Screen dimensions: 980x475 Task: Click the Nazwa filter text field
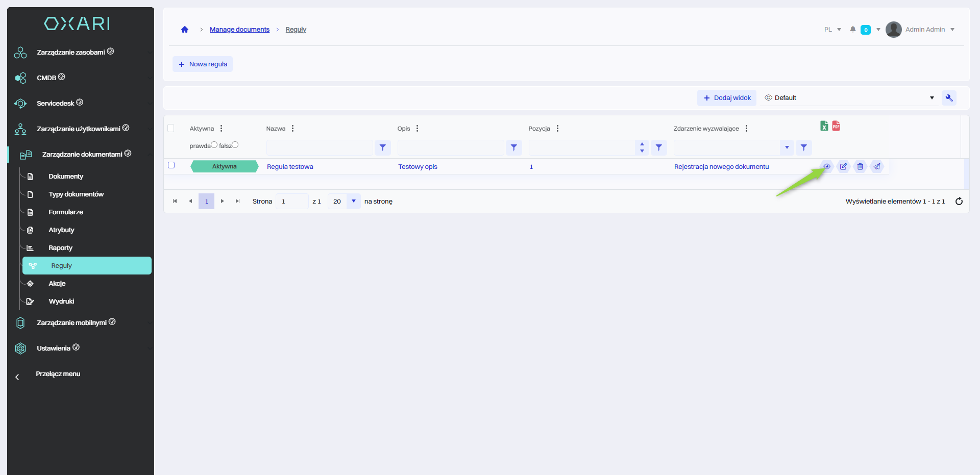[x=320, y=148]
